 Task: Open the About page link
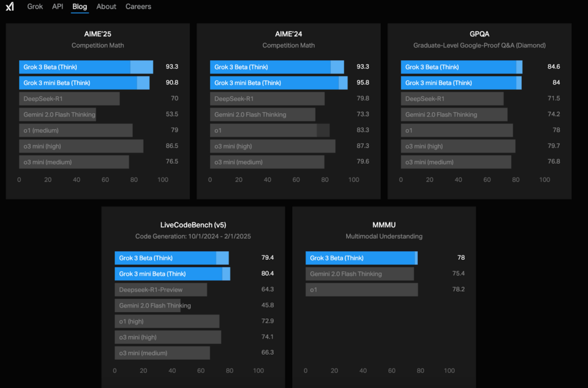pos(106,7)
